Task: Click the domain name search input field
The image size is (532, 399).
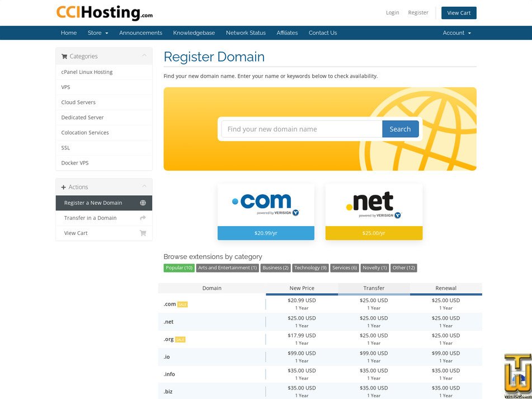Action: [300, 129]
